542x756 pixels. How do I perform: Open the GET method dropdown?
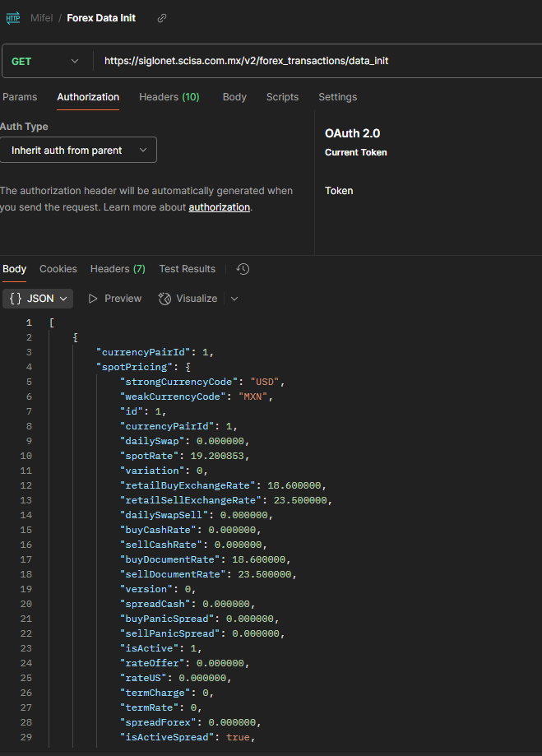pyautogui.click(x=46, y=62)
